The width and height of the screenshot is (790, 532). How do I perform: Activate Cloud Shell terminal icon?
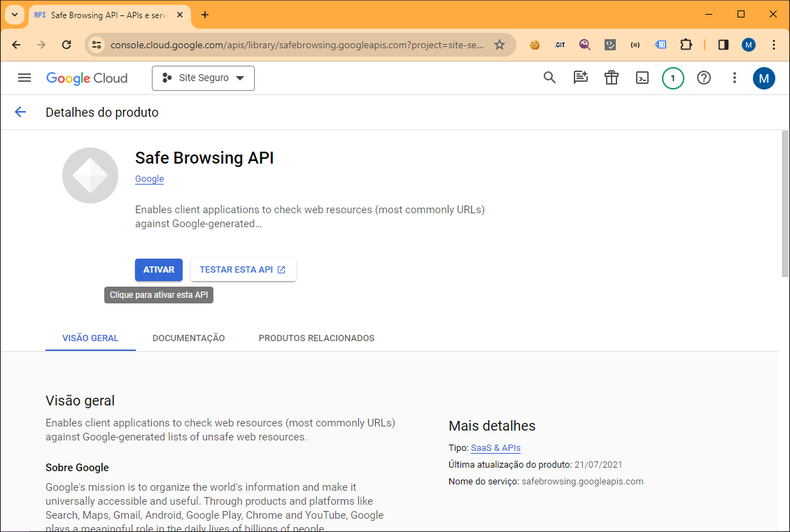[642, 78]
